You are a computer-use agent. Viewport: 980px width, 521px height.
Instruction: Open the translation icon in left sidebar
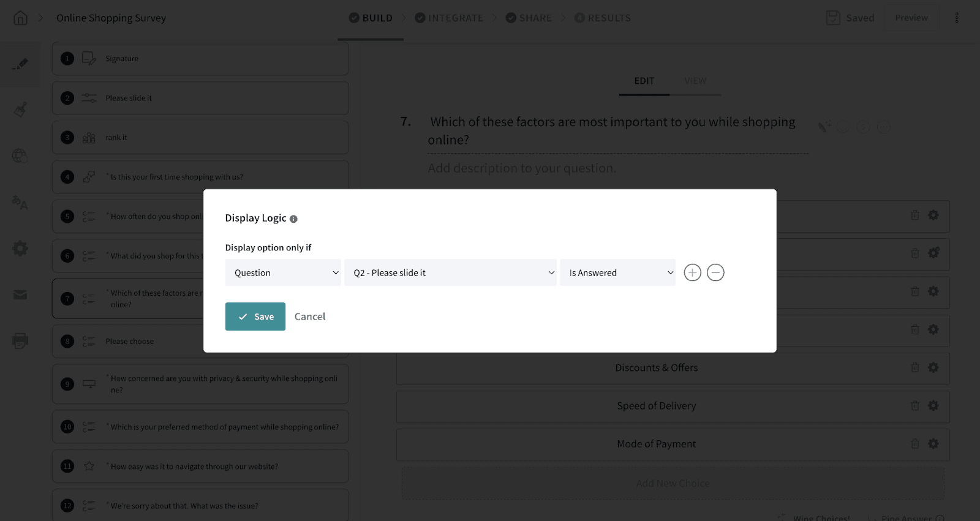click(20, 202)
